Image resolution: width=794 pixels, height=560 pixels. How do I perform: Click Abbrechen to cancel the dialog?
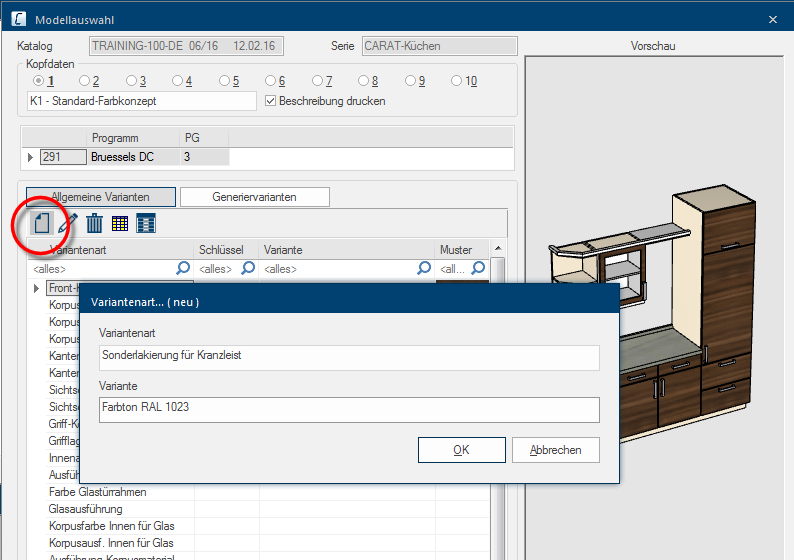tap(555, 450)
